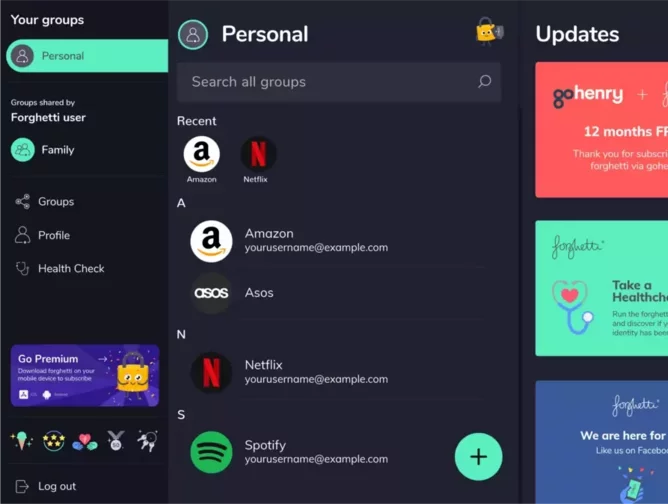Open the Profile menu item

[x=43, y=235]
